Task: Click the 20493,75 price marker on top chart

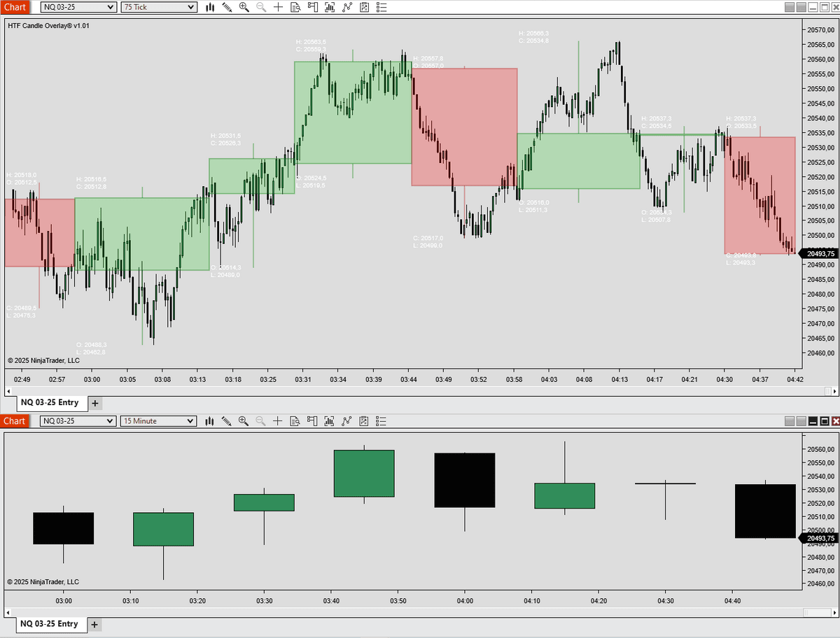Action: click(x=819, y=254)
